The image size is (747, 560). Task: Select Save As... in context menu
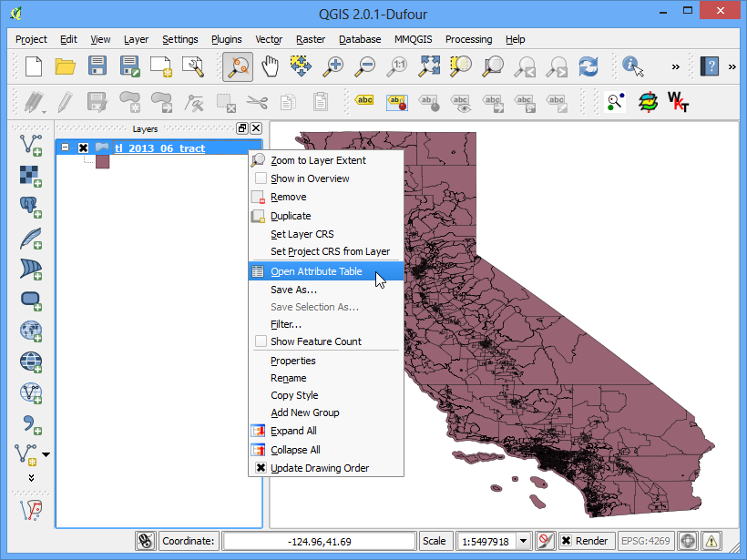point(326,289)
